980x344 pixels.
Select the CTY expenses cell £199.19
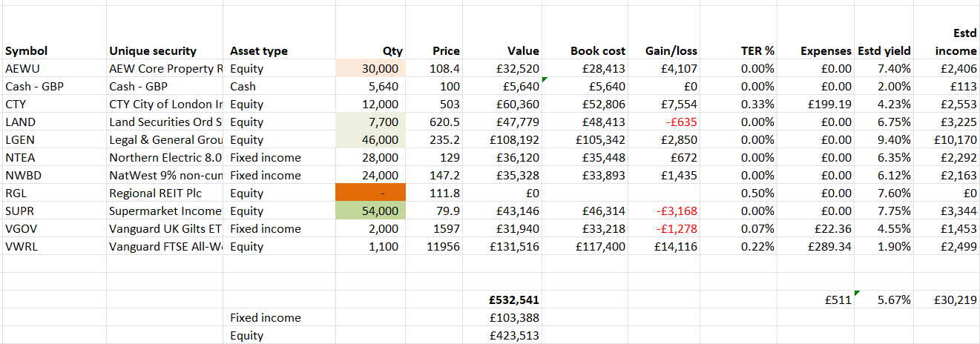(831, 104)
